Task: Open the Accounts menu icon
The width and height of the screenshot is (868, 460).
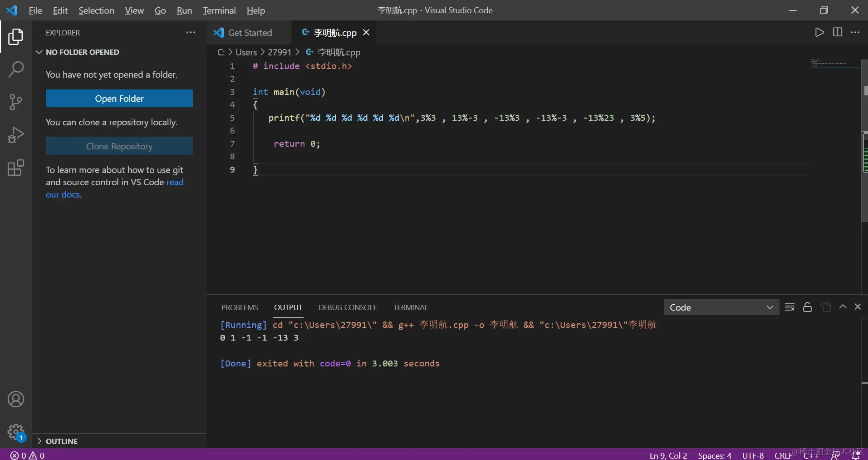Action: [16, 400]
